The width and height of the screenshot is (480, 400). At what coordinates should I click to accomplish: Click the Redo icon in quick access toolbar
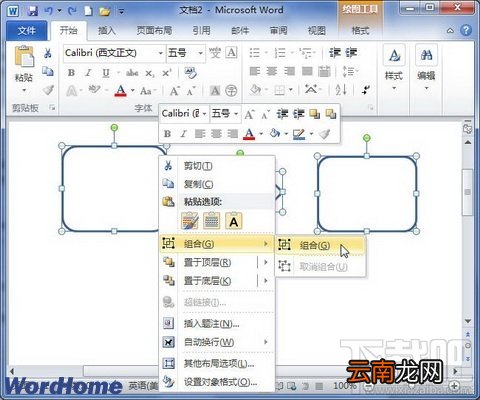tap(72, 11)
